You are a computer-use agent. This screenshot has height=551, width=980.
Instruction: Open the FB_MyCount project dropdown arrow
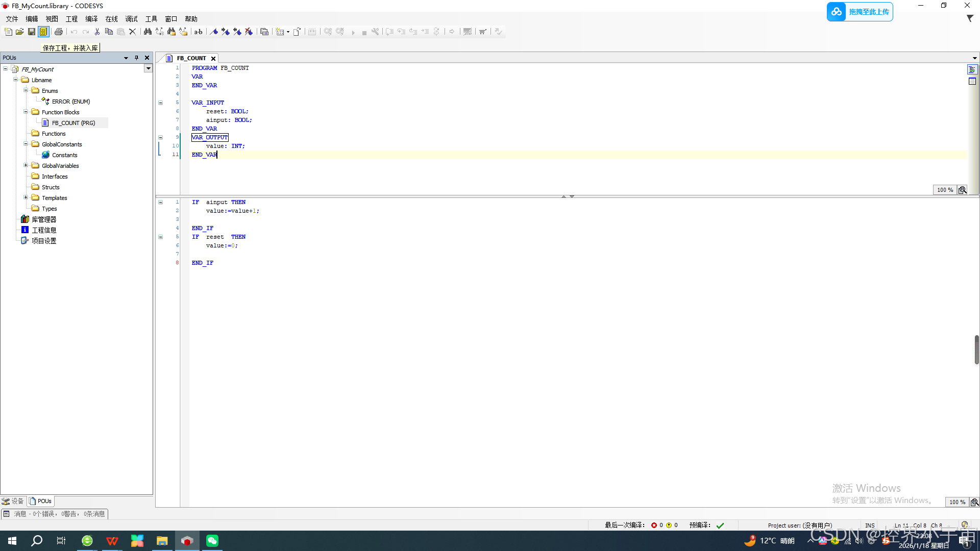coord(148,68)
